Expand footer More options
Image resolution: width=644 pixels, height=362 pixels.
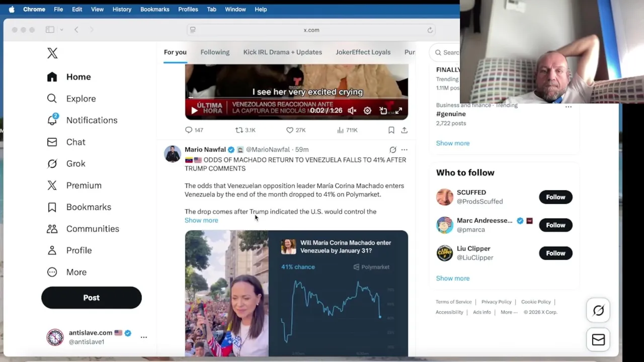[509, 312]
